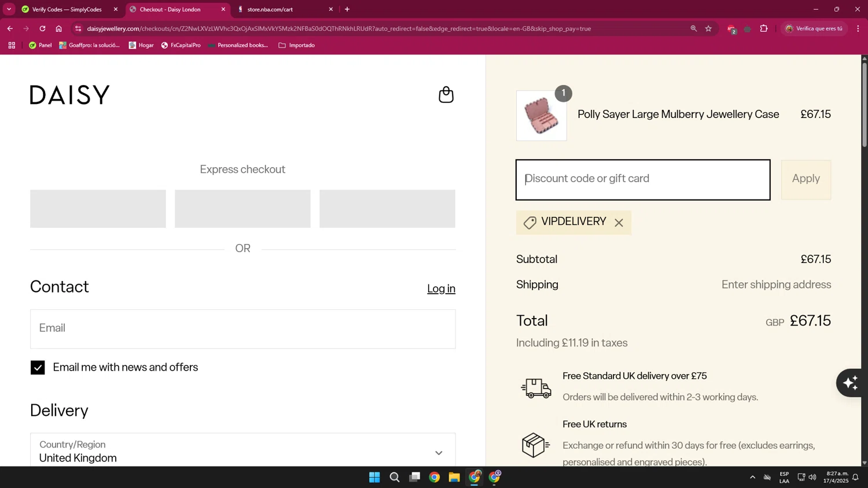The width and height of the screenshot is (868, 488).
Task: View site information icon in address bar
Action: tap(78, 28)
